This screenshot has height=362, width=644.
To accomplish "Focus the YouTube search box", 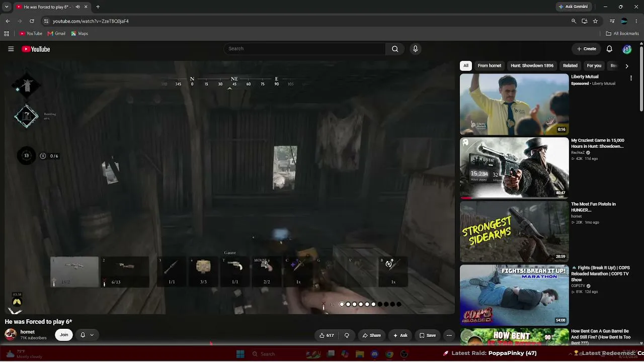I will pos(304,49).
